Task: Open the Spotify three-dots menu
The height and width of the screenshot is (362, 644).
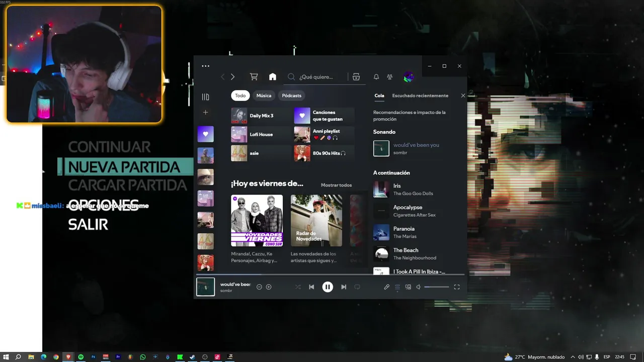Action: click(x=205, y=66)
